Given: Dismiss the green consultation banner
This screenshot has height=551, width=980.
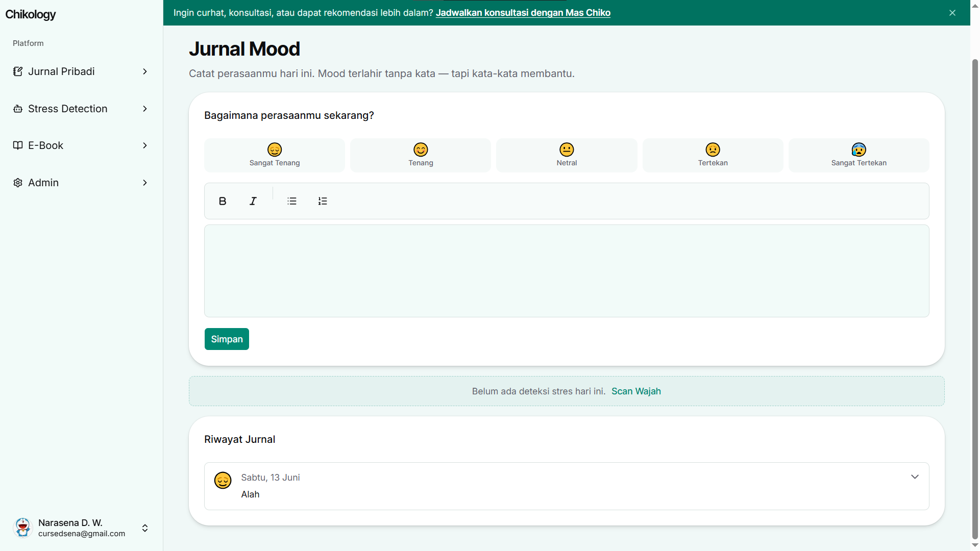Looking at the screenshot, I should pos(952,13).
